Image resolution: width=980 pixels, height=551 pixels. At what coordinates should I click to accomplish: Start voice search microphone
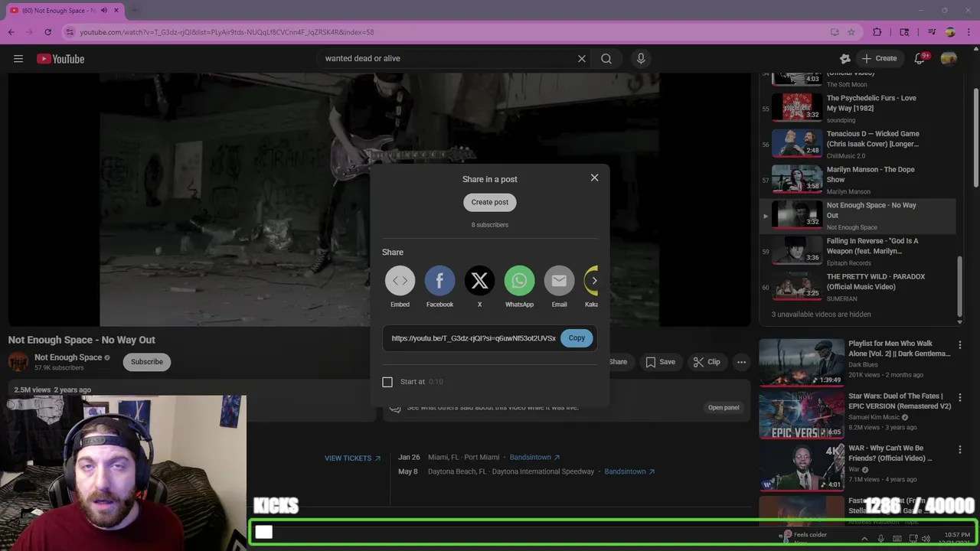click(642, 58)
